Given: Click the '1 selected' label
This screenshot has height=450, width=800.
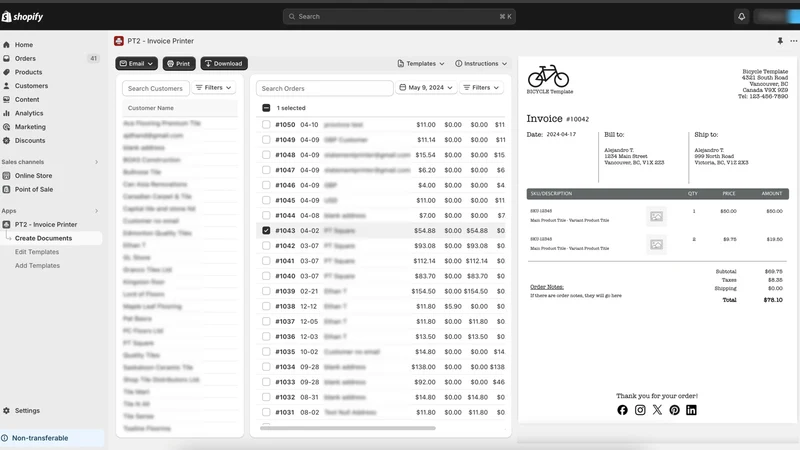Looking at the screenshot, I should (x=291, y=108).
